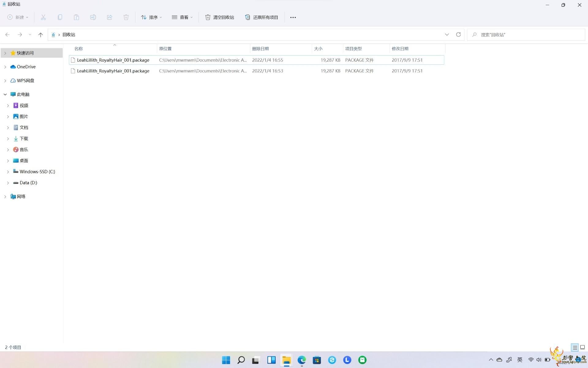The width and height of the screenshot is (588, 368).
Task: Go back with the left arrow
Action: [8, 35]
